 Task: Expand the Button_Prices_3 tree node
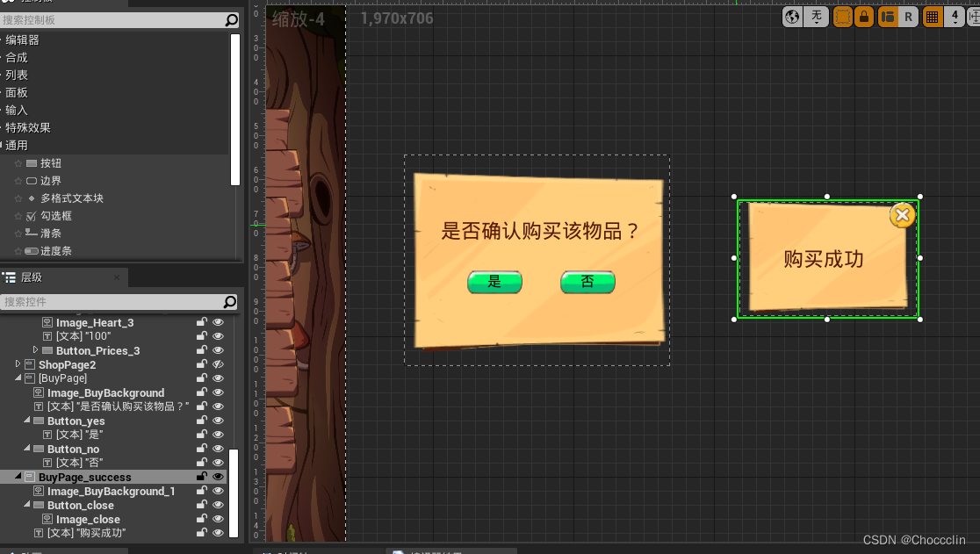coord(36,349)
